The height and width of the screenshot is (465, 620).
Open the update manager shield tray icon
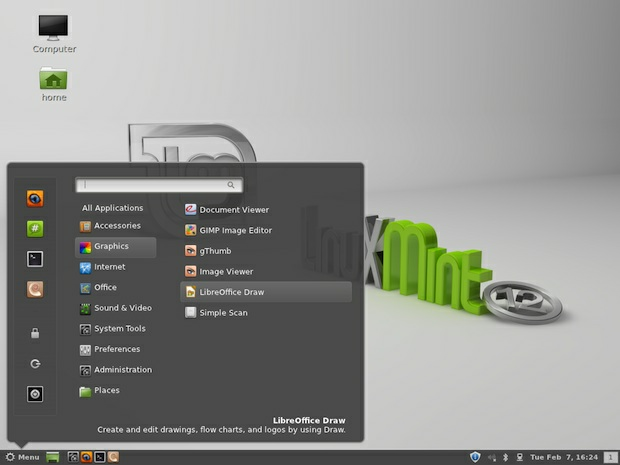click(475, 457)
